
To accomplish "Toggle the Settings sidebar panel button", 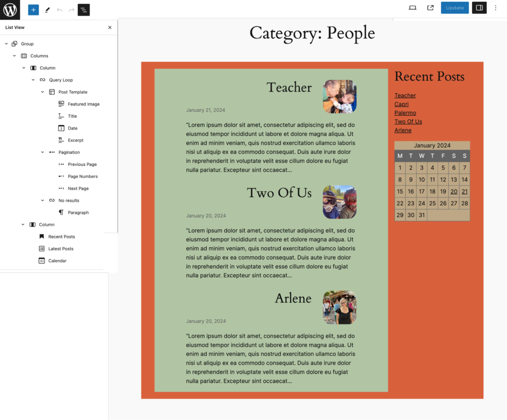I will pos(479,8).
